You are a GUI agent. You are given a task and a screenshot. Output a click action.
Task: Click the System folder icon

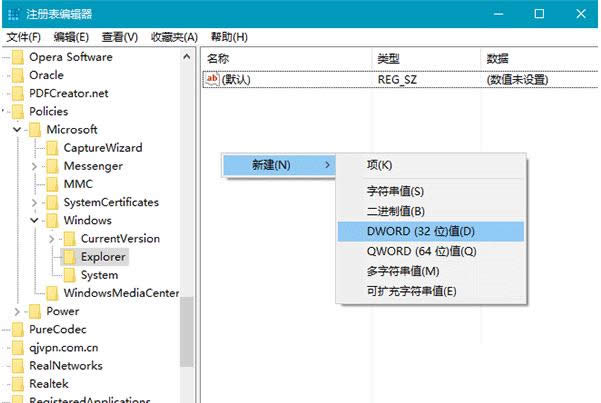click(69, 275)
